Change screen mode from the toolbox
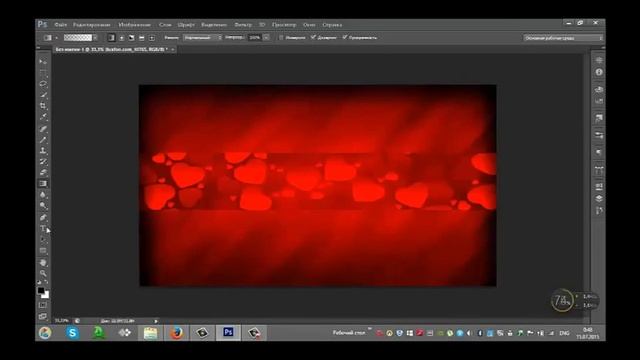640x360 pixels. [43, 316]
